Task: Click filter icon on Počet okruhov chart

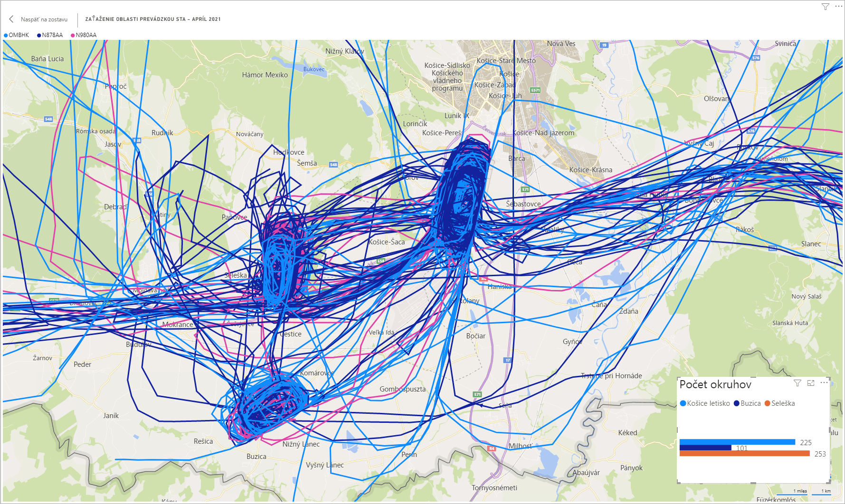Action: (798, 383)
